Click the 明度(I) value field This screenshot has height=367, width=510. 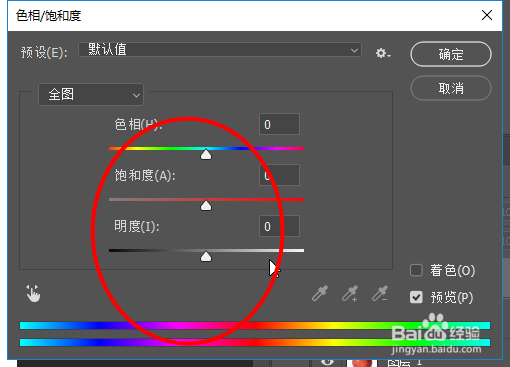pyautogui.click(x=279, y=226)
